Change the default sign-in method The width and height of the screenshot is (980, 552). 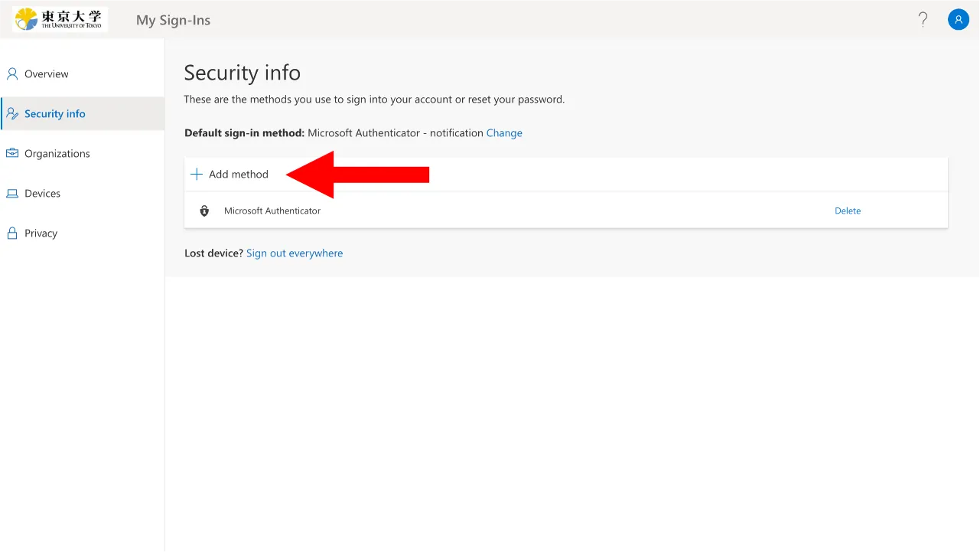click(x=504, y=133)
